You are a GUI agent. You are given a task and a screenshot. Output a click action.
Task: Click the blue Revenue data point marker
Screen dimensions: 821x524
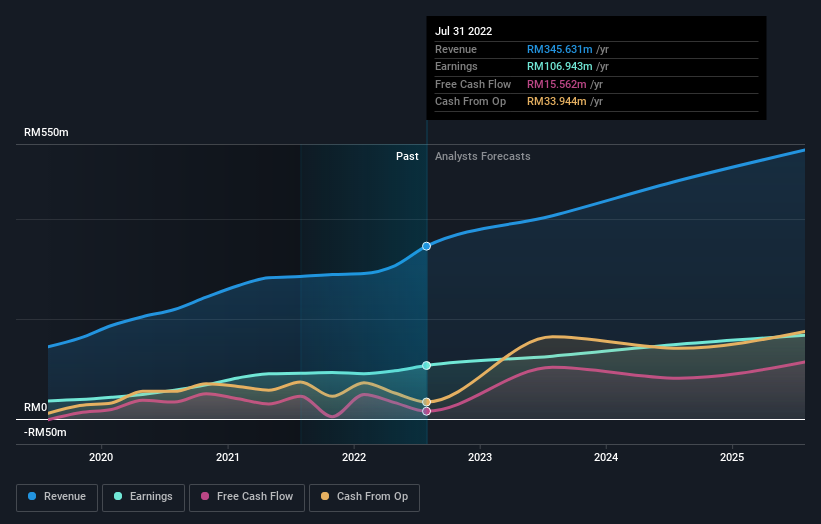[427, 246]
